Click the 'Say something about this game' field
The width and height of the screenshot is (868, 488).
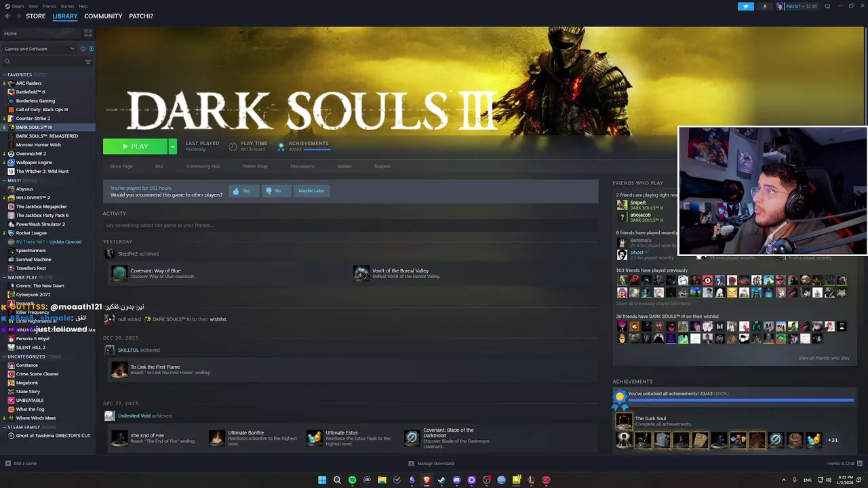(x=349, y=225)
